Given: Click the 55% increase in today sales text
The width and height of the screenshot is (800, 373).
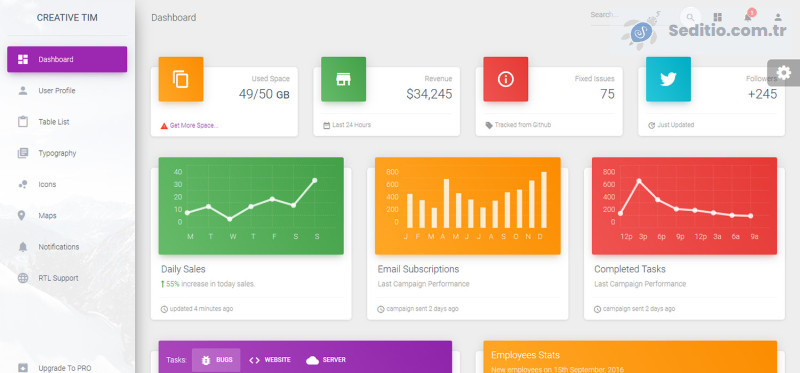Looking at the screenshot, I should (208, 284).
